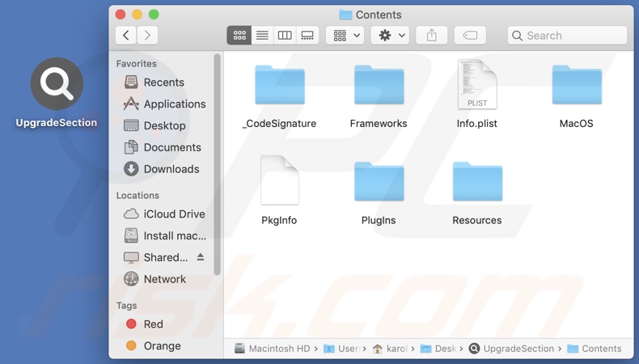Switch to column view mode

[x=285, y=36]
